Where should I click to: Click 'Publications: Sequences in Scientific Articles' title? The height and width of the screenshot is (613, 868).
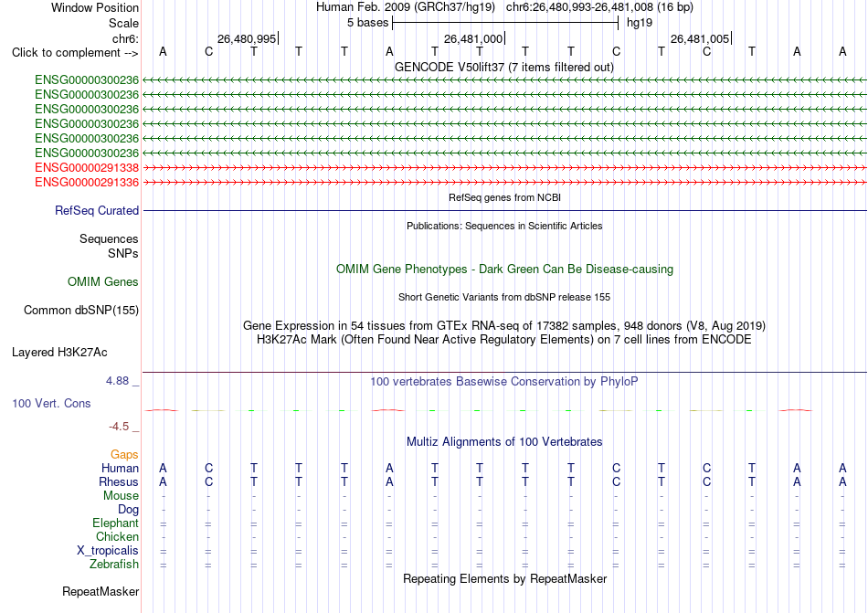click(x=504, y=226)
